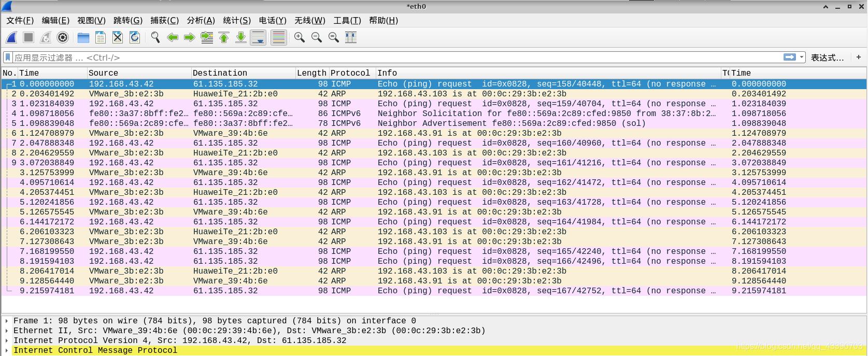Open the 捕获(C) menu
The height and width of the screenshot is (356, 868).
pyautogui.click(x=164, y=20)
